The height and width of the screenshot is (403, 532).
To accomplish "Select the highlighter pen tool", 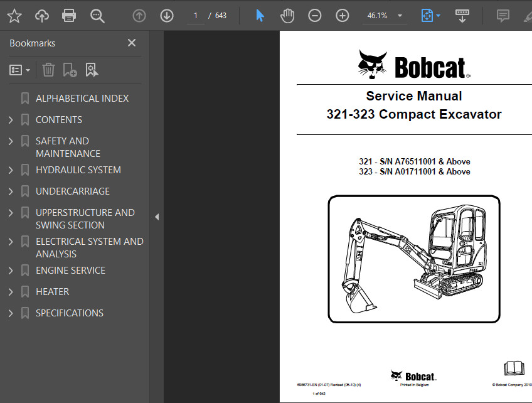I will (528, 16).
